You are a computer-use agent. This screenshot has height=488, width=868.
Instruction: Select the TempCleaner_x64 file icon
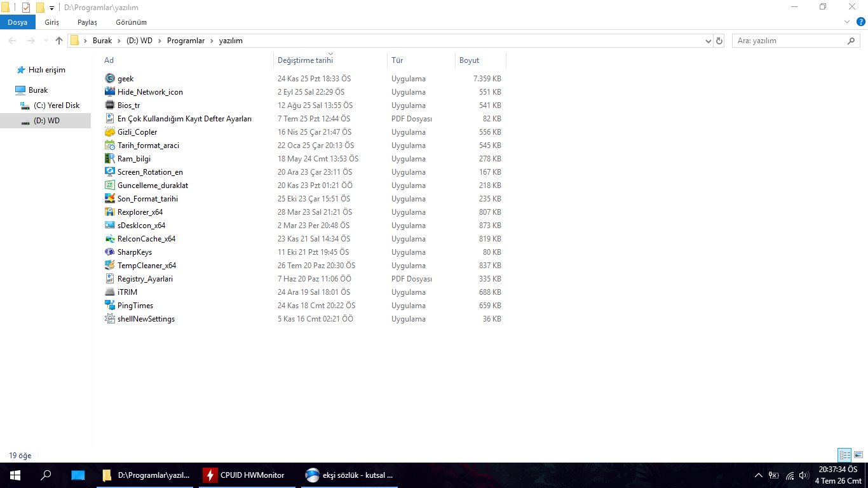(110, 266)
